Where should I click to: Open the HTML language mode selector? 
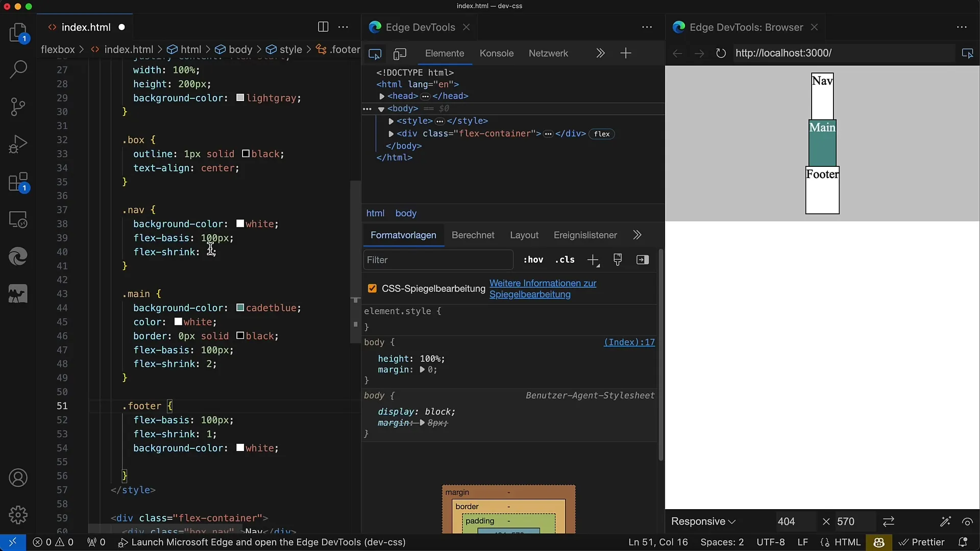pyautogui.click(x=848, y=542)
